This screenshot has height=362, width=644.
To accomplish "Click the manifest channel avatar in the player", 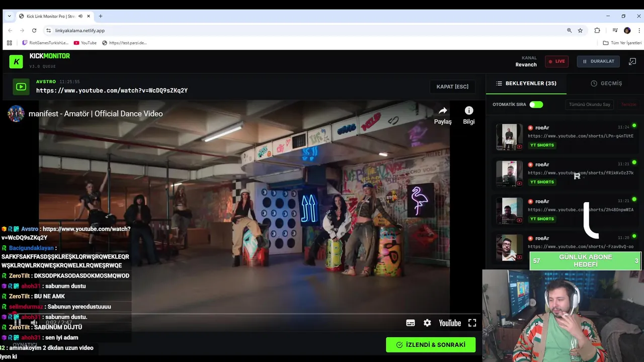I will click(x=16, y=114).
